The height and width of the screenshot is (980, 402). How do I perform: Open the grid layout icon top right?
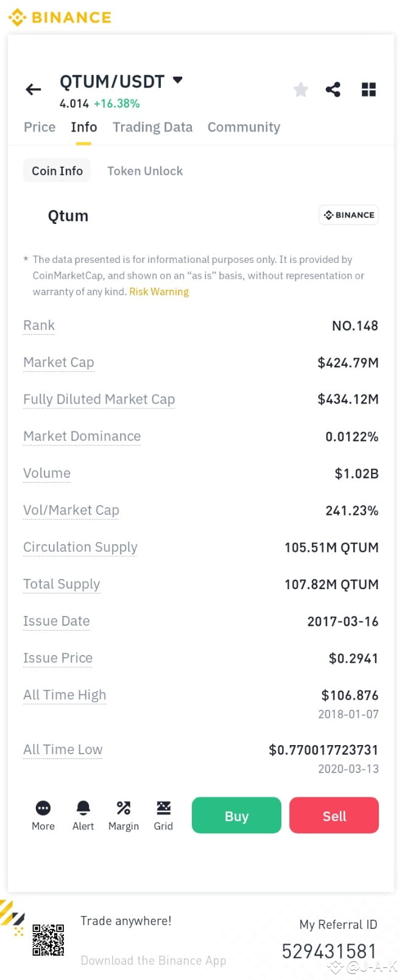pyautogui.click(x=368, y=89)
